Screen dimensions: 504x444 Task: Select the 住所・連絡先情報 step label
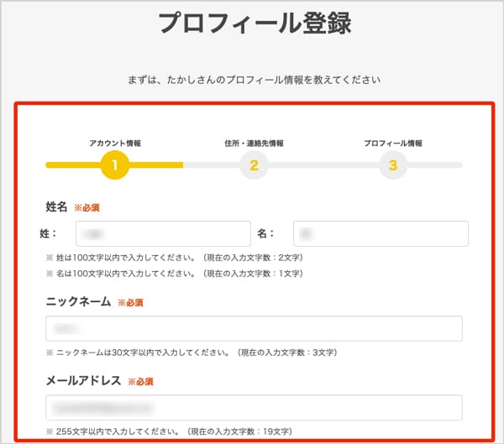coord(254,143)
